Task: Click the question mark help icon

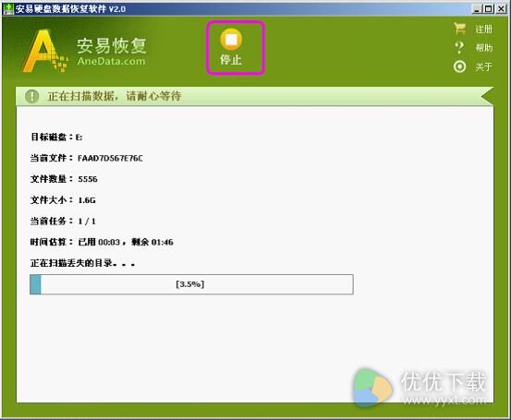Action: coord(459,48)
